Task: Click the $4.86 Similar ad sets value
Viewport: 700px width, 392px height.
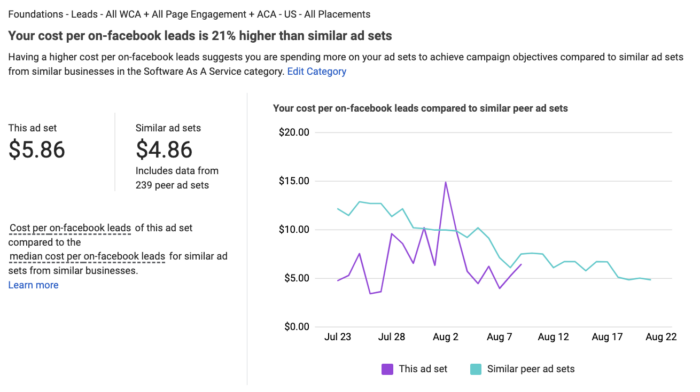Action: [x=164, y=150]
